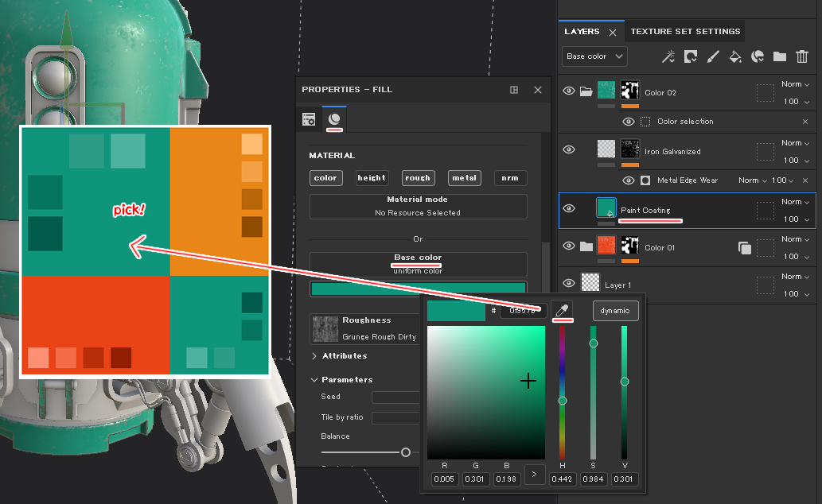This screenshot has height=504, width=822.
Task: Collapse the Parameters section
Action: (314, 380)
